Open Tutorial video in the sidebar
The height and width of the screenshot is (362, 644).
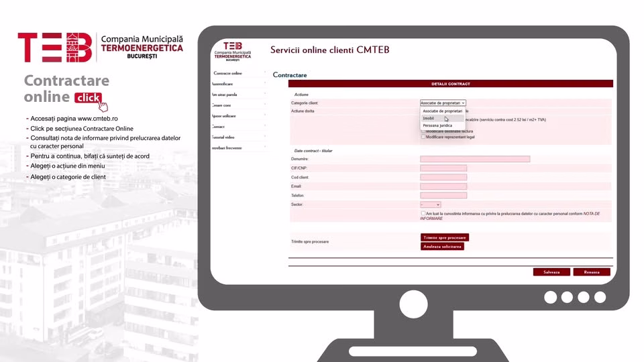[223, 137]
